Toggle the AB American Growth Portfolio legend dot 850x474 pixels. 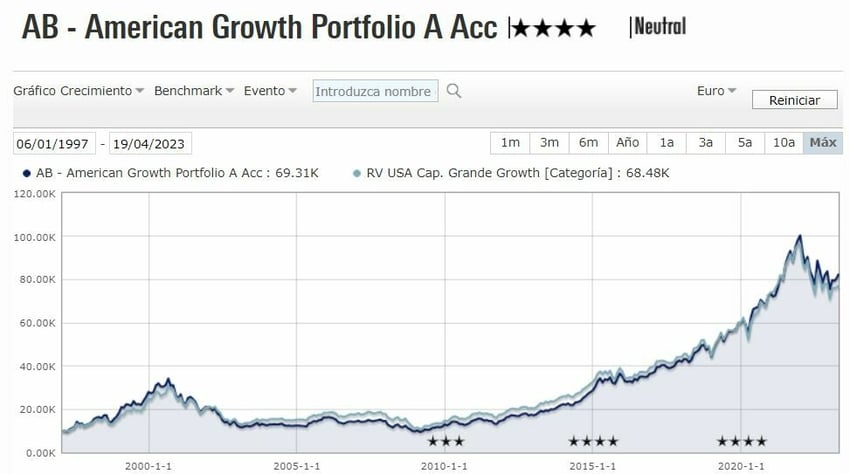click(24, 173)
